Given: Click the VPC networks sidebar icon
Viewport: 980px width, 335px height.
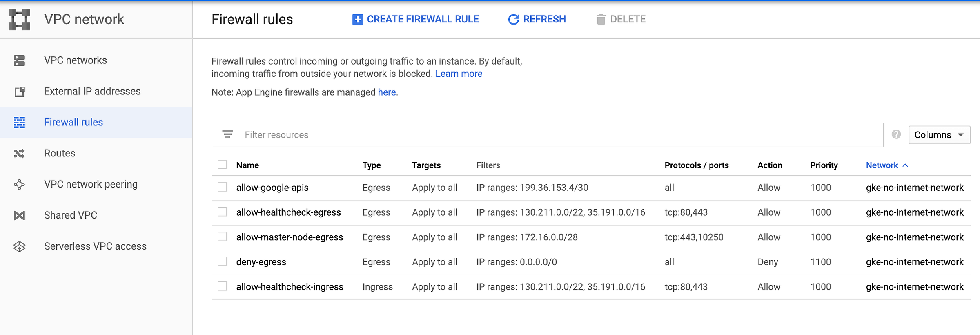Looking at the screenshot, I should click(19, 60).
